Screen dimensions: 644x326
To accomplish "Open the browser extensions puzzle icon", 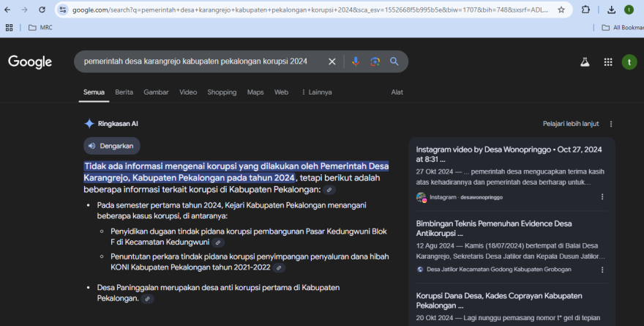I will (x=586, y=10).
